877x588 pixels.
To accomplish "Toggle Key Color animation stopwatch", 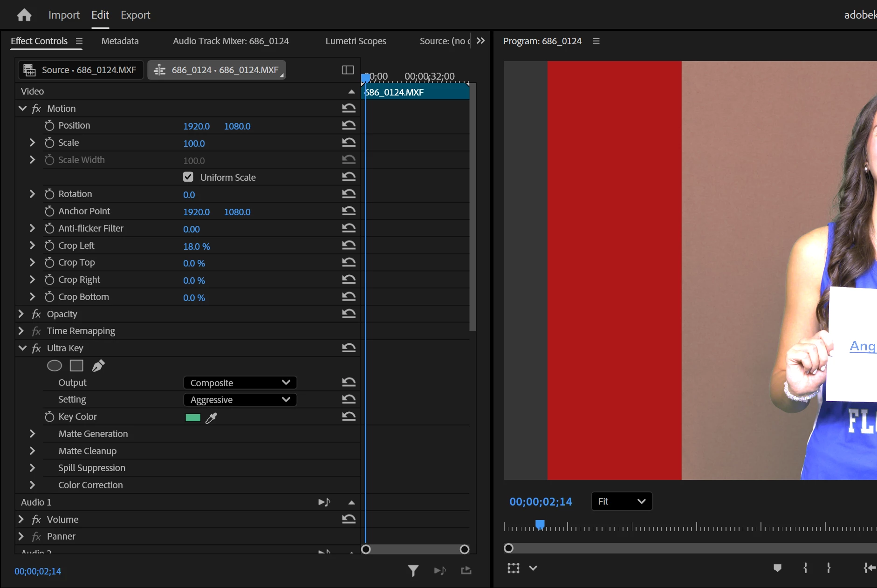I will click(49, 417).
